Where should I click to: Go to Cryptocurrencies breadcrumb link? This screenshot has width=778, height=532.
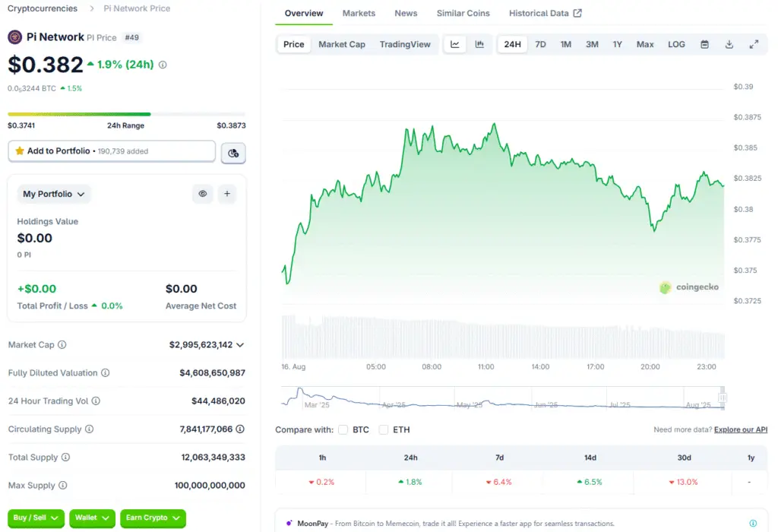pyautogui.click(x=43, y=8)
